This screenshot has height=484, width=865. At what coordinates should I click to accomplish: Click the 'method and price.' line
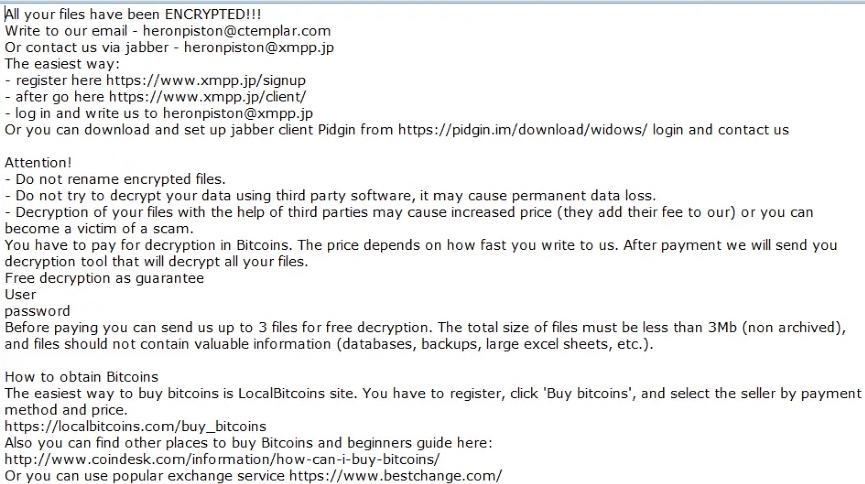coord(66,410)
